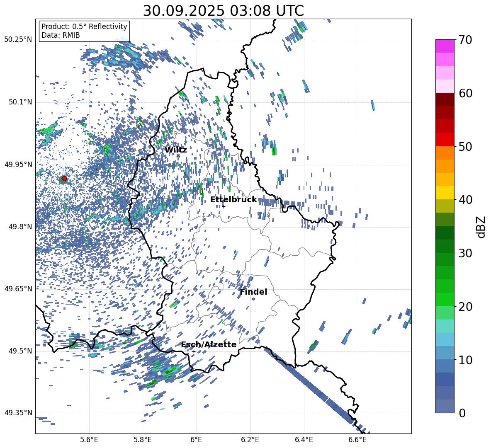
Task: Click the 60 tick on the colorbar
Action: [465, 93]
